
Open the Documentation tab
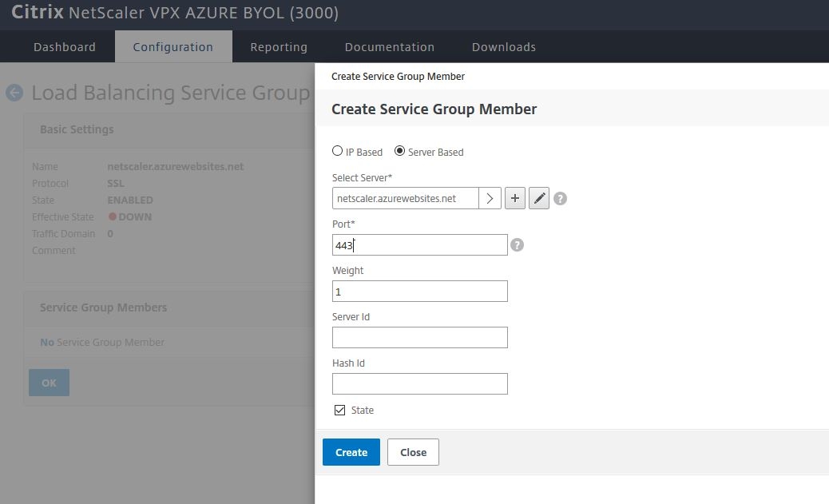[390, 47]
